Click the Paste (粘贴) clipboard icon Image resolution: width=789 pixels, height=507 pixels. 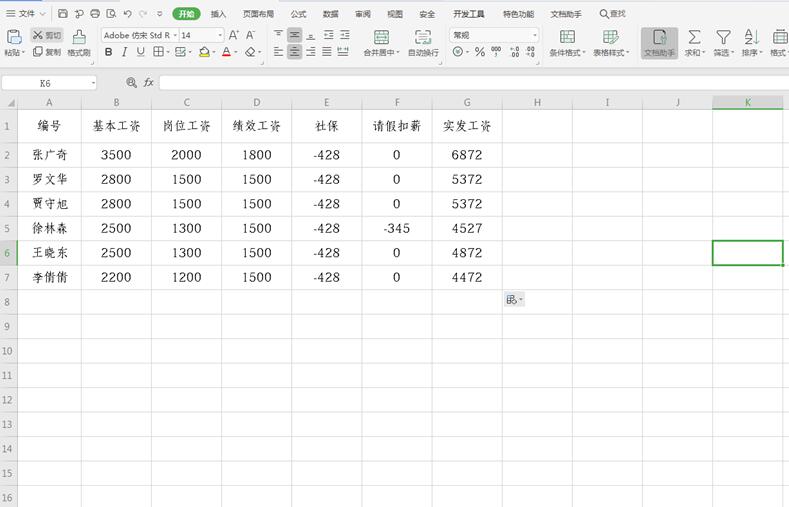(14, 37)
